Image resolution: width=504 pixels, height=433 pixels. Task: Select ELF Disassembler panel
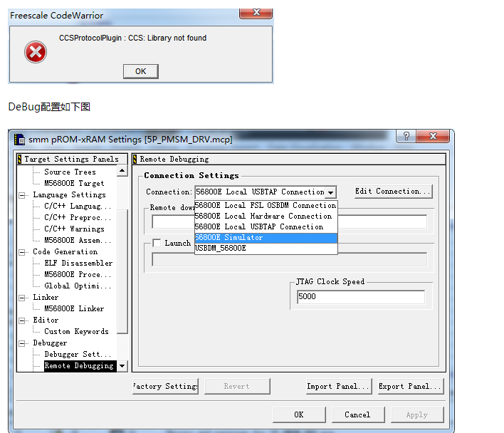[x=78, y=263]
